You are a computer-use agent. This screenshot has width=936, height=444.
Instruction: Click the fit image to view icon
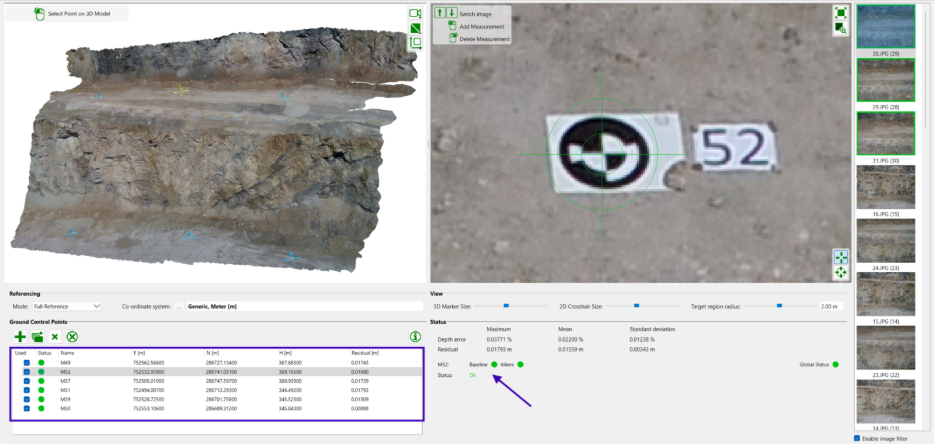click(x=841, y=13)
